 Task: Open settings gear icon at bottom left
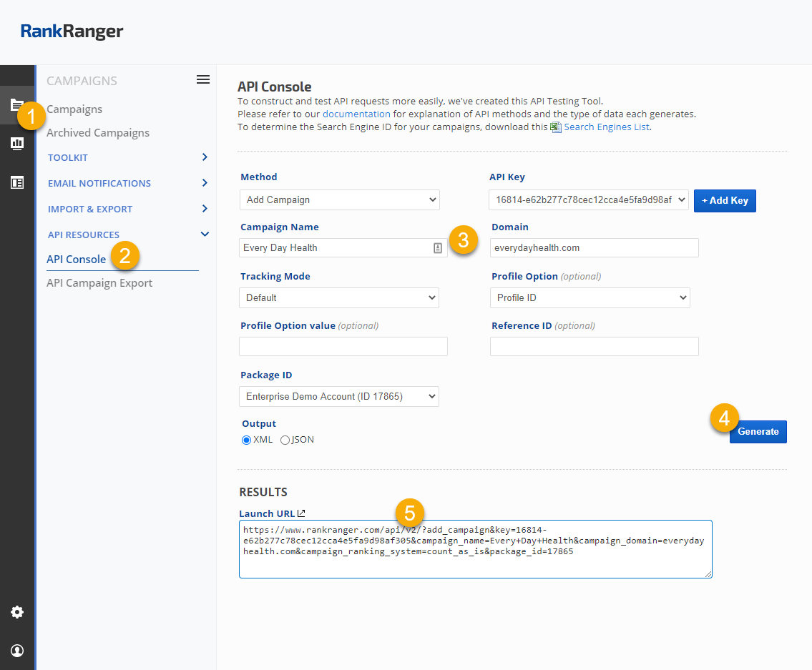(17, 612)
